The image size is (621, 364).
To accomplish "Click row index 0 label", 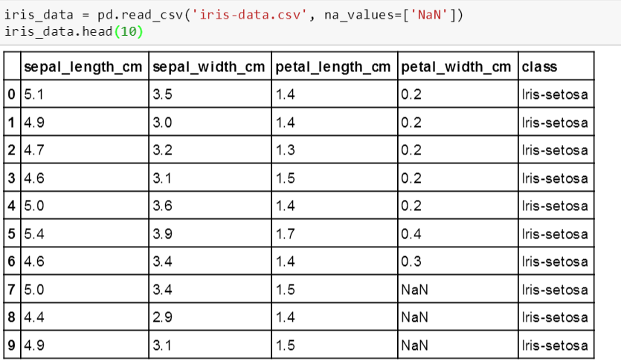I will tap(11, 94).
